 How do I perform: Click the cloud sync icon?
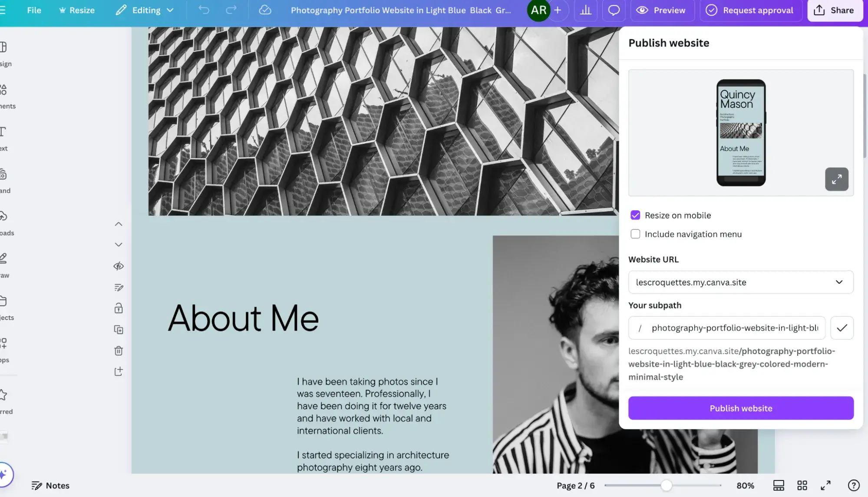[265, 10]
